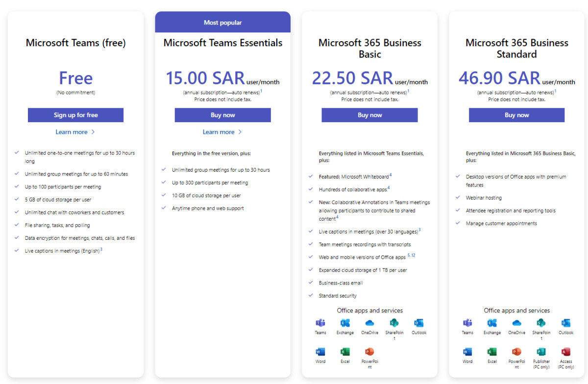Click footnote 1 beside Business Basic subscription note
588x384 pixels.
click(x=408, y=91)
